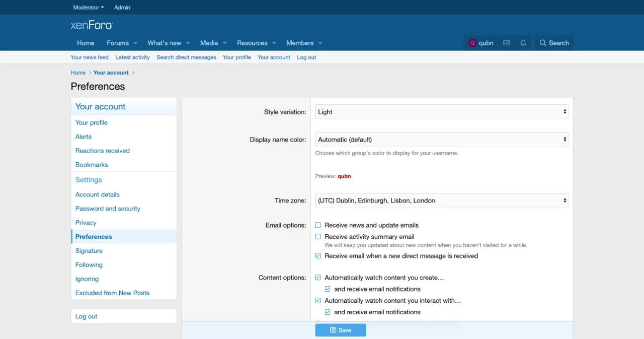644x339 pixels.
Task: Go to the Resources nav tab
Action: 252,43
